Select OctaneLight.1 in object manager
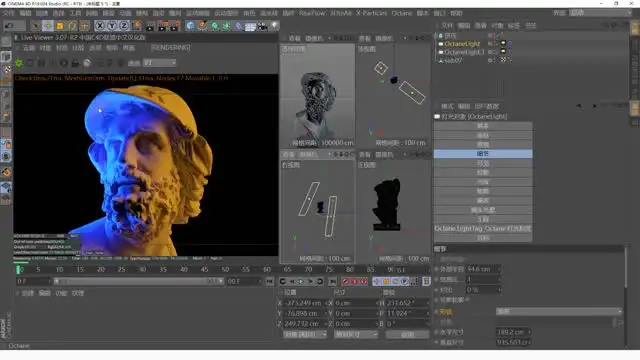The height and width of the screenshot is (360, 640). (464, 52)
